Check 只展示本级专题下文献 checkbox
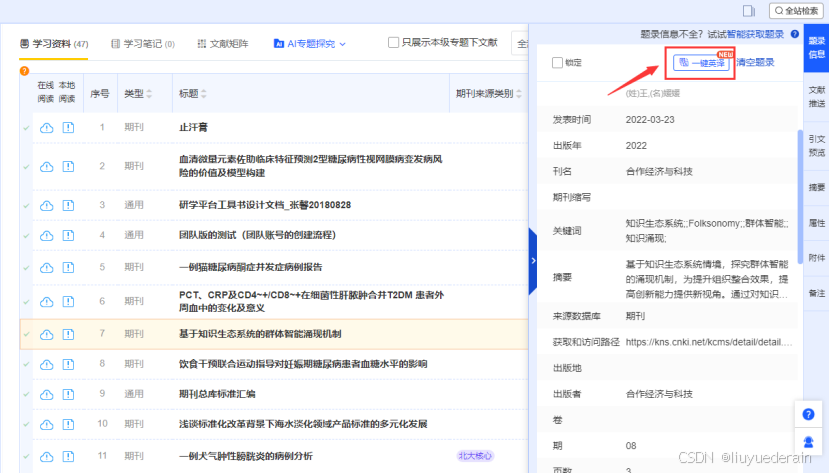Viewport: 829px width, 473px height. 393,42
